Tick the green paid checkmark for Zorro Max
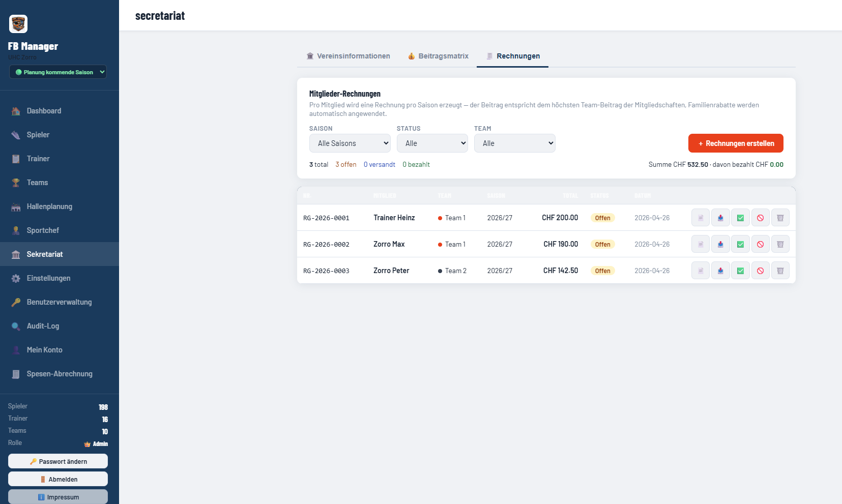The image size is (842, 504). 740,244
